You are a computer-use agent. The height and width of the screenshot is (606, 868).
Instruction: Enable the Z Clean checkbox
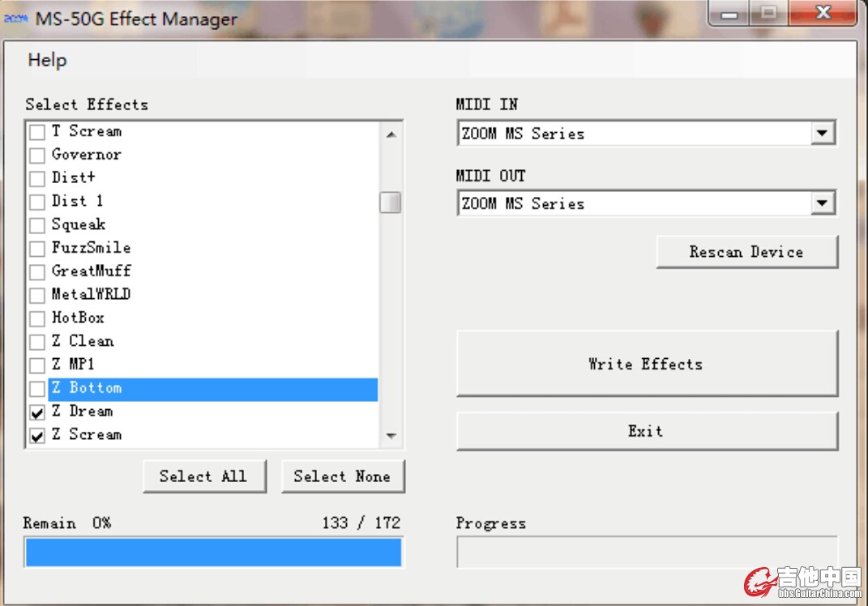[37, 342]
